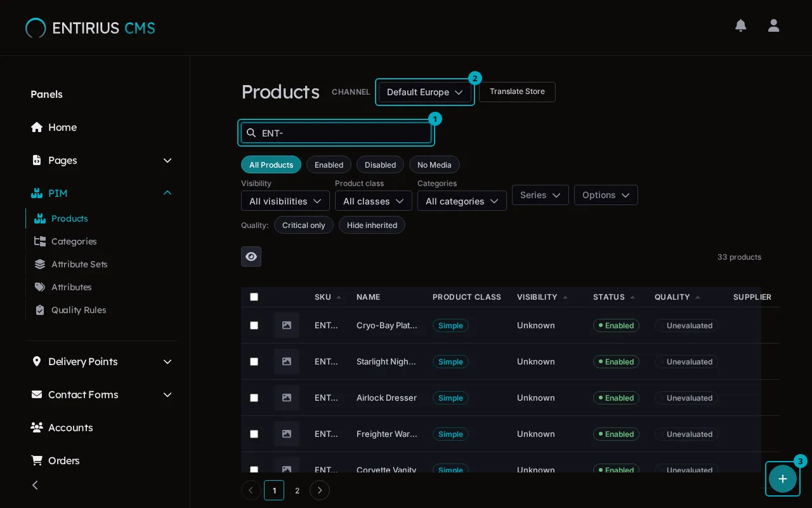The height and width of the screenshot is (508, 812).
Task: Open Categories in the sidebar
Action: (74, 241)
